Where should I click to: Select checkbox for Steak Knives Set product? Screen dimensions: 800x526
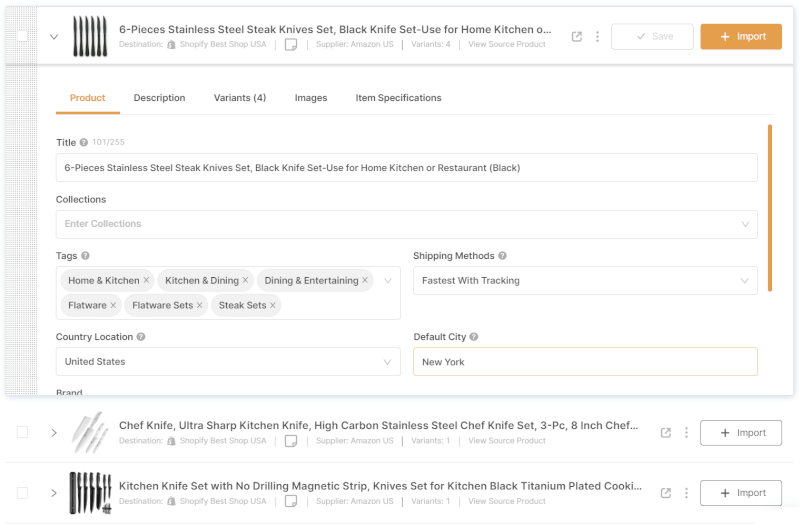[22, 36]
